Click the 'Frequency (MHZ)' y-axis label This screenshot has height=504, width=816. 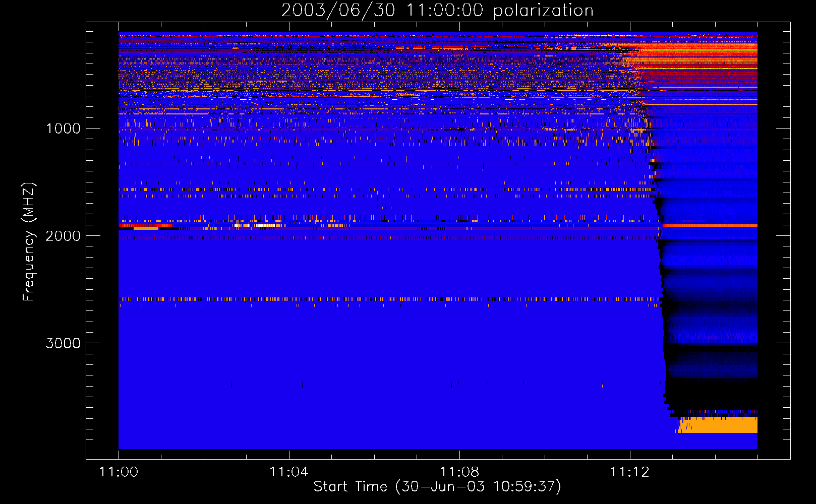[x=29, y=242]
